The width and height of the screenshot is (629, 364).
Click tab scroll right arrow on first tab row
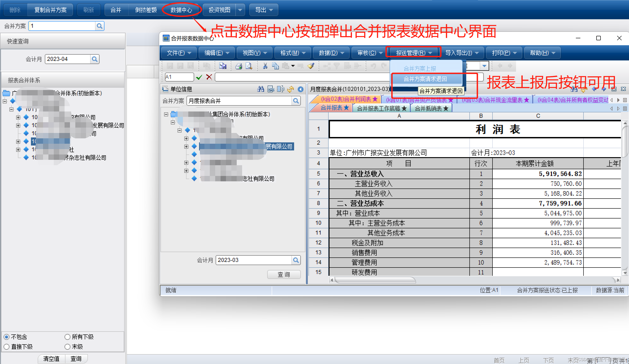tap(618, 100)
